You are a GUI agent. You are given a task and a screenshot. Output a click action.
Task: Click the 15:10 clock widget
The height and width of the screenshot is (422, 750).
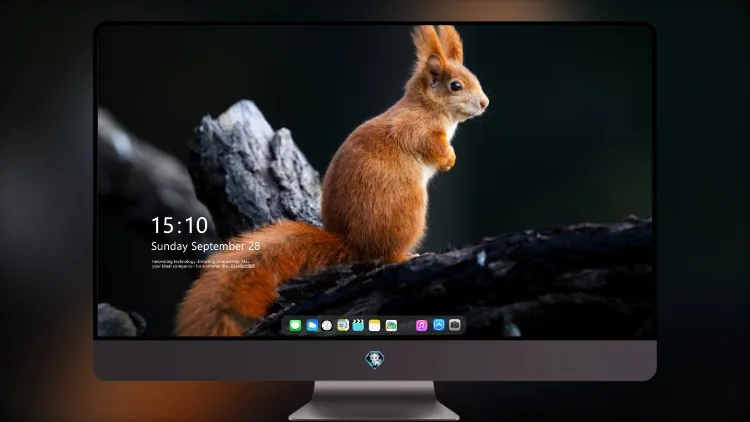pyautogui.click(x=179, y=225)
